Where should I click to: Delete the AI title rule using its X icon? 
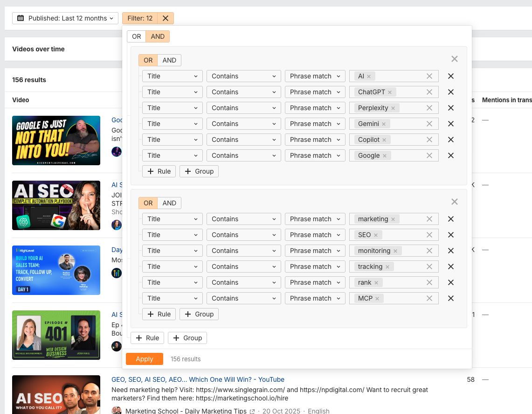coord(450,76)
